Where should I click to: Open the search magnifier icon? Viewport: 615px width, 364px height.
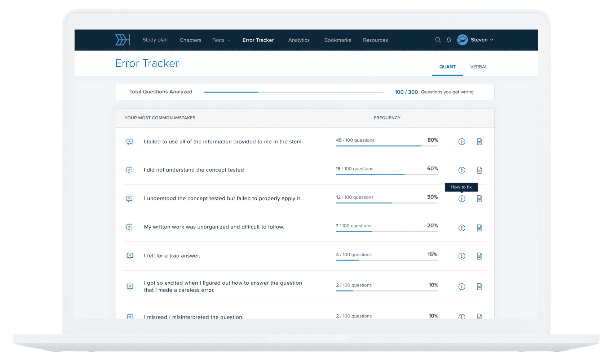pos(438,40)
